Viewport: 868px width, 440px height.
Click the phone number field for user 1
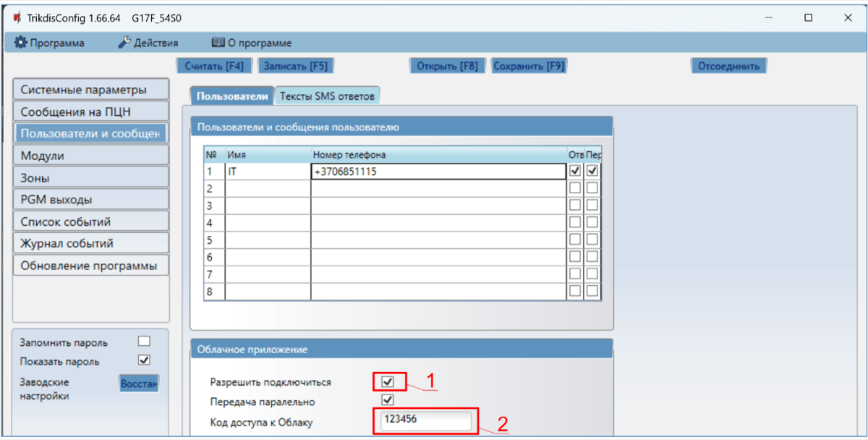[x=438, y=172]
